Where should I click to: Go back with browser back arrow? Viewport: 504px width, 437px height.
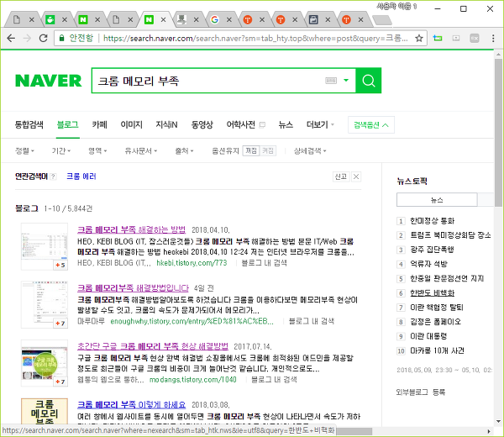11,39
